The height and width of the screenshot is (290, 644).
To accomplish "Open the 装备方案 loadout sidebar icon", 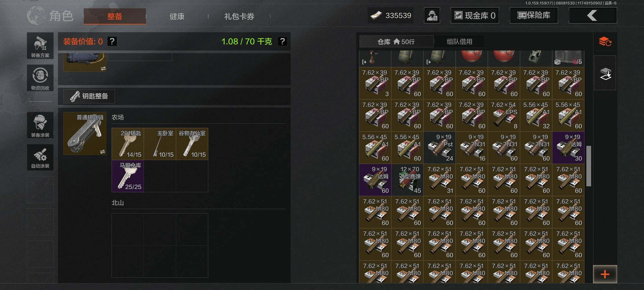I will coord(40,46).
